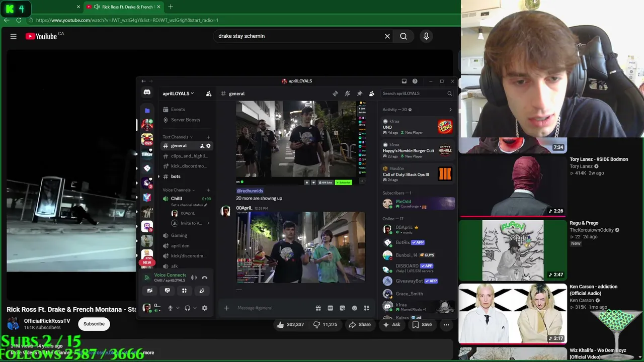644x362 pixels.
Task: Open headphone output options arrow
Action: [195, 308]
